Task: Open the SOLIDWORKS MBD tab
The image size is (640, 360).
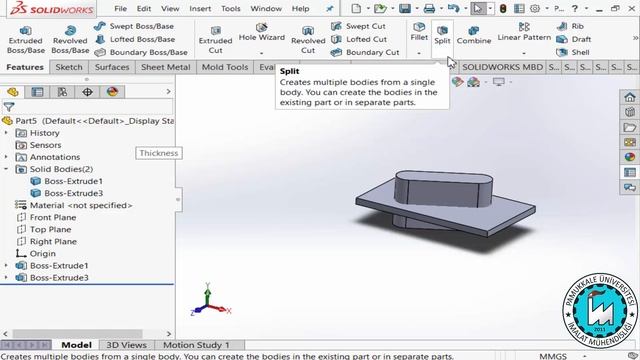Action: coord(502,67)
